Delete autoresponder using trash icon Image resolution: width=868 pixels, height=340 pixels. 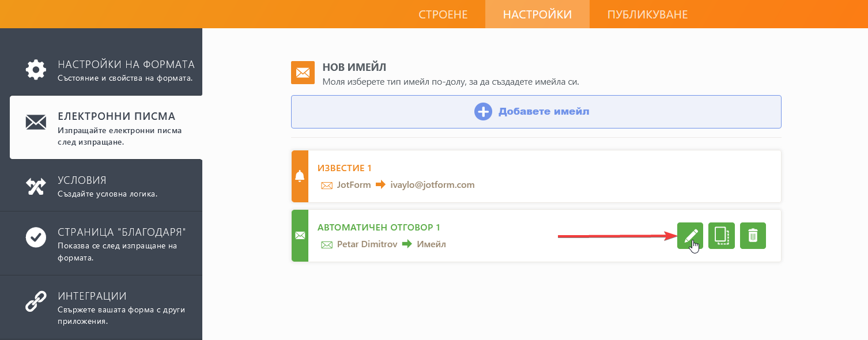tap(753, 236)
